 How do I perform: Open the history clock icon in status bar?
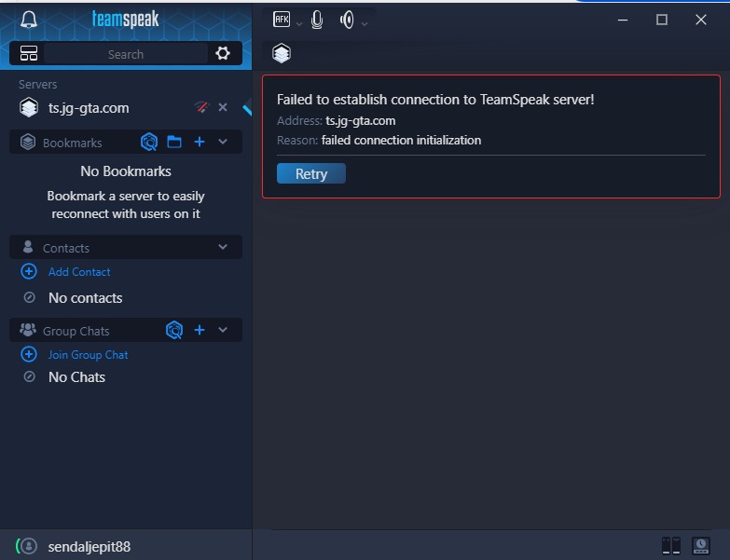[701, 546]
